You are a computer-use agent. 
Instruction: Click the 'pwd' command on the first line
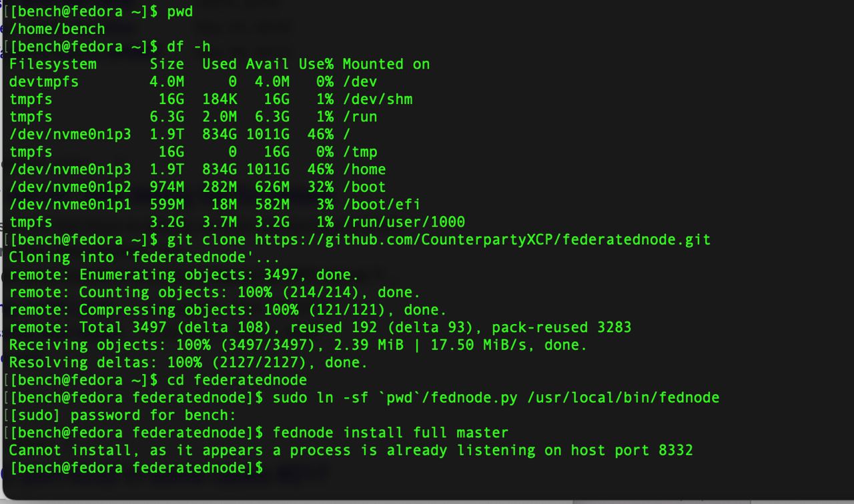click(x=180, y=12)
